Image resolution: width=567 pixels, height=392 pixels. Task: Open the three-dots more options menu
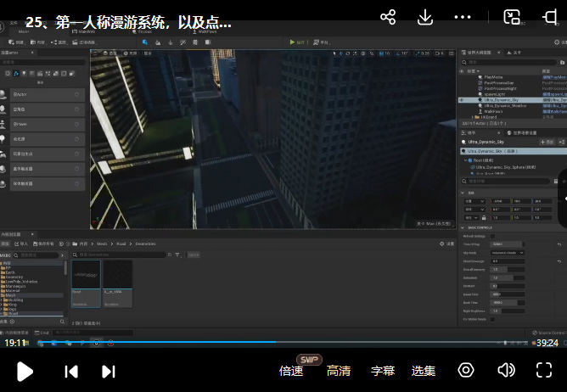coord(463,17)
